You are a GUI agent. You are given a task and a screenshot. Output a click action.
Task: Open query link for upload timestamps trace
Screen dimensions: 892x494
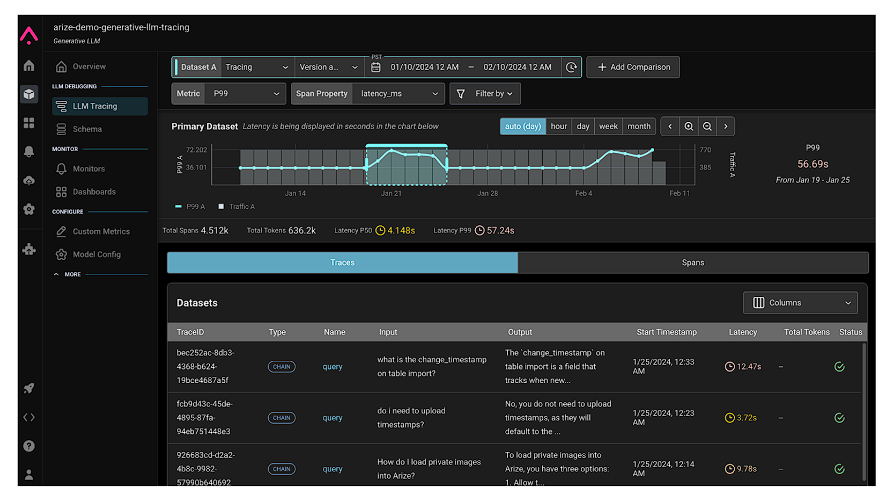click(x=332, y=418)
